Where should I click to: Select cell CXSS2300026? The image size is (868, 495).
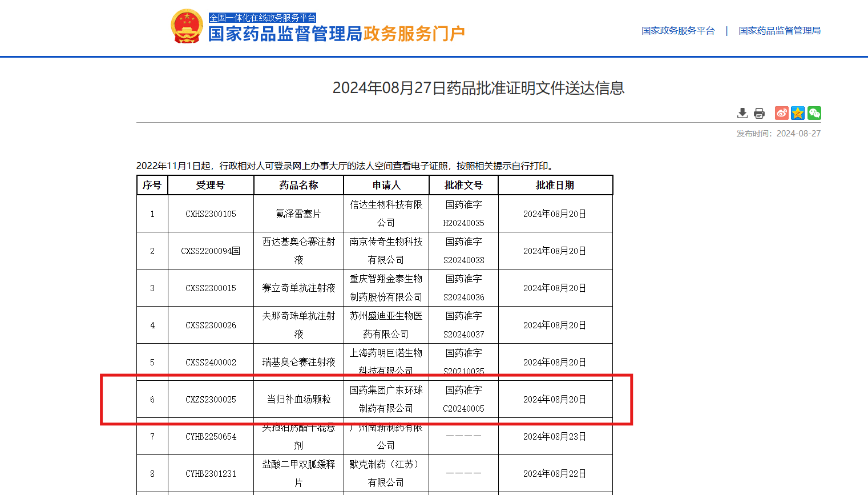tap(211, 325)
